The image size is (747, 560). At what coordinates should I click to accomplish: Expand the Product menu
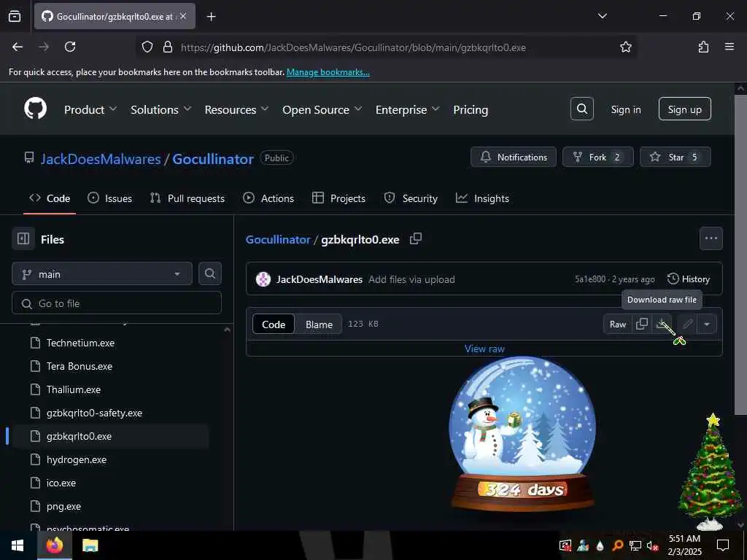pos(90,109)
